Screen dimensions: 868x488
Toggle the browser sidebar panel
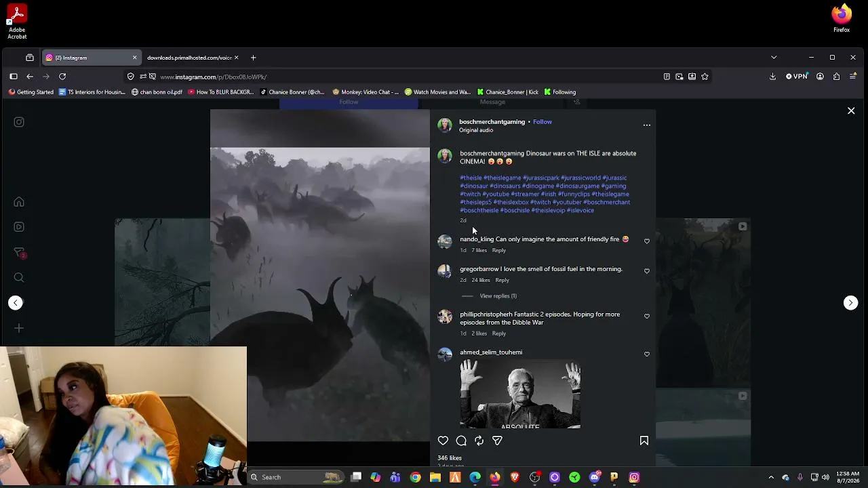(x=14, y=77)
